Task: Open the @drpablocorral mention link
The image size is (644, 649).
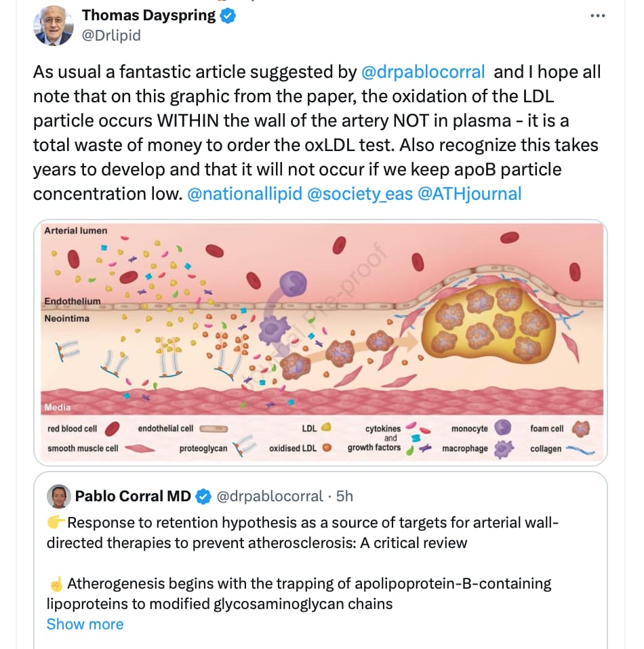Action: pos(423,72)
